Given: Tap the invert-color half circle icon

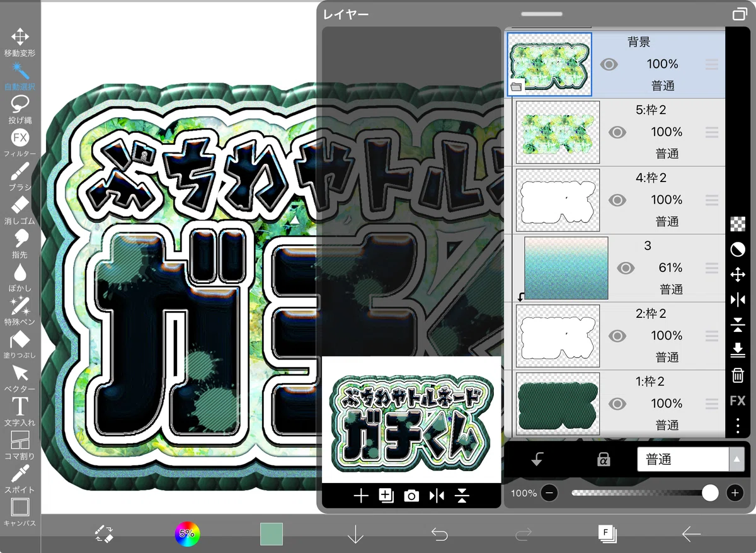Looking at the screenshot, I should [738, 249].
